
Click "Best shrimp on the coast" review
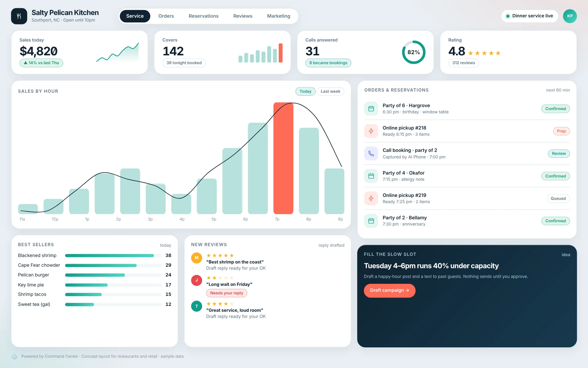(235, 262)
